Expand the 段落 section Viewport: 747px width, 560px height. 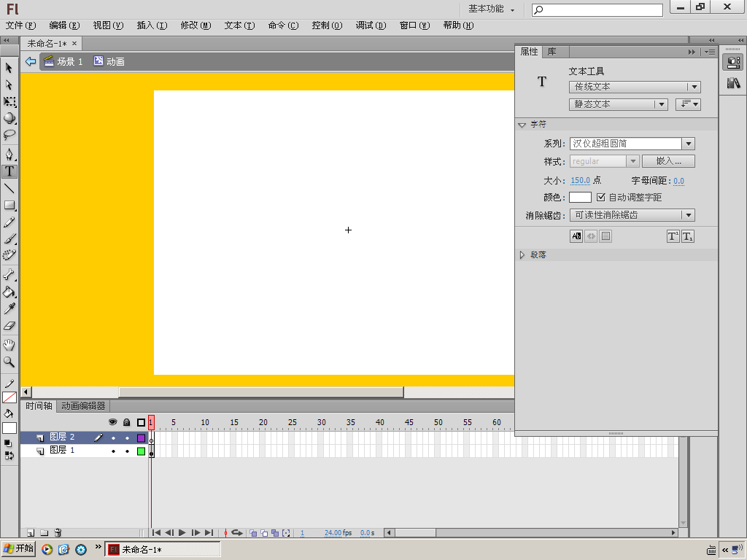(522, 254)
